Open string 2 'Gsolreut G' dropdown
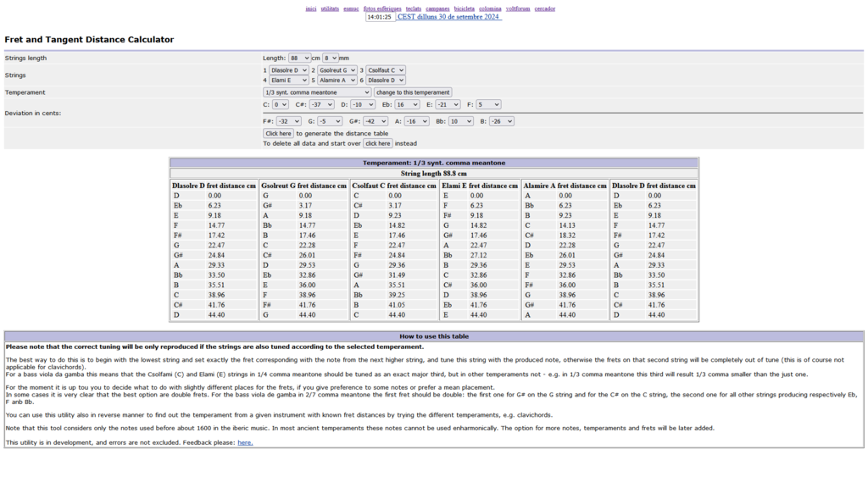The width and height of the screenshot is (868, 488). [337, 70]
